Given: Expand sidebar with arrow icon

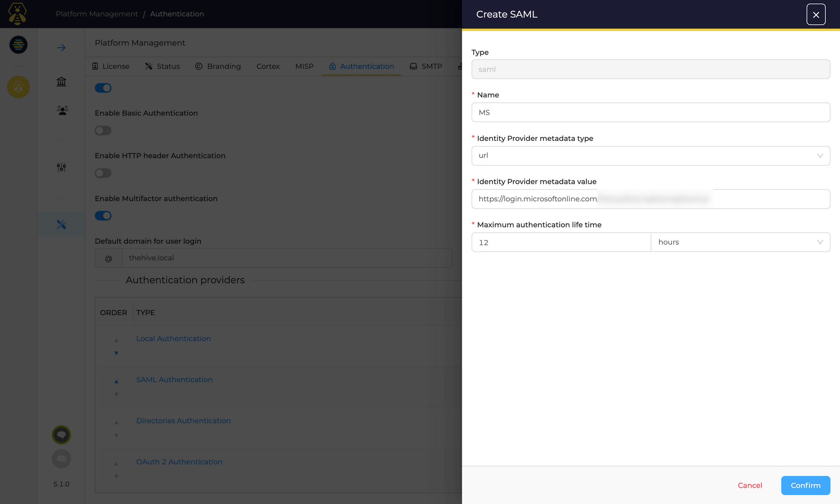Looking at the screenshot, I should (x=61, y=48).
